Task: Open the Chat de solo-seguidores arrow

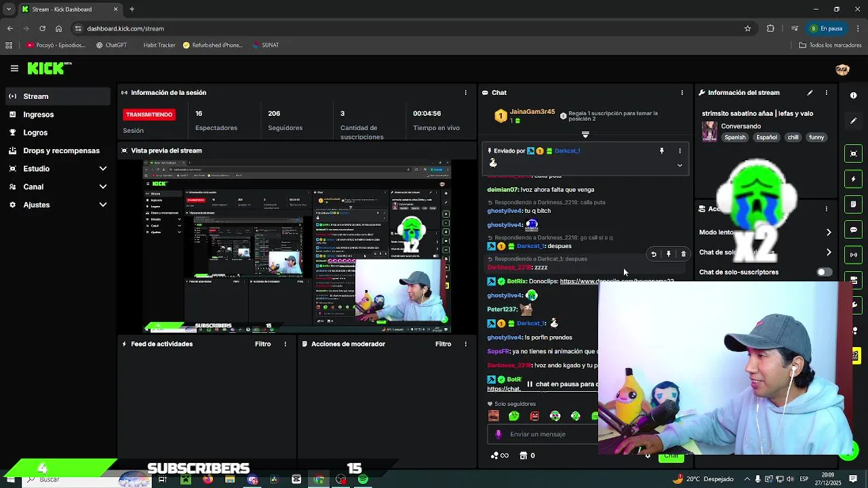Action: pyautogui.click(x=829, y=252)
